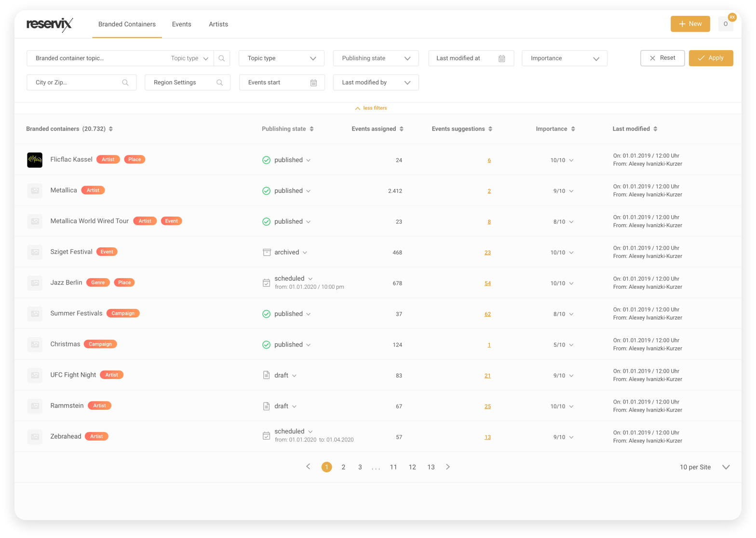The image size is (756, 538).
Task: Click the Flicflac Kassel published checkmark icon
Action: pyautogui.click(x=266, y=160)
